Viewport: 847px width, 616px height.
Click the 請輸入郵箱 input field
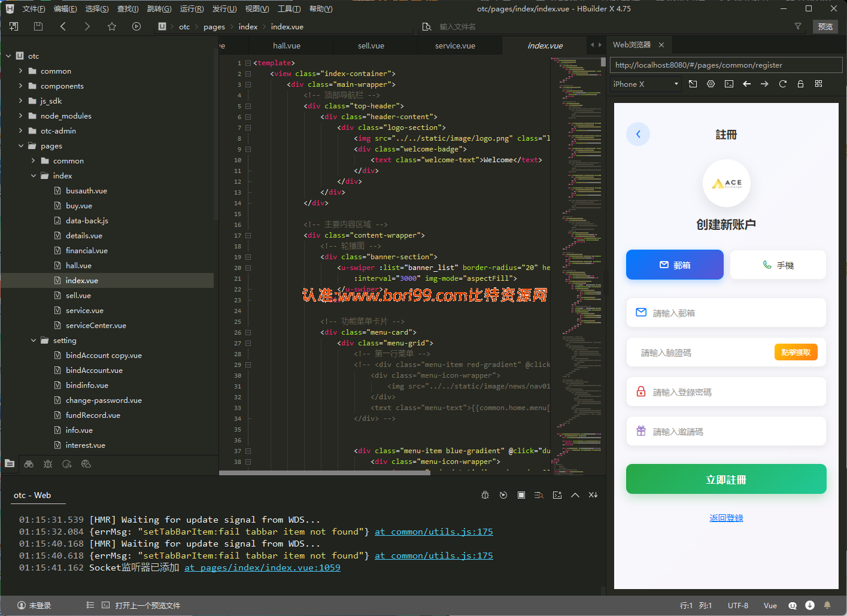click(x=726, y=313)
